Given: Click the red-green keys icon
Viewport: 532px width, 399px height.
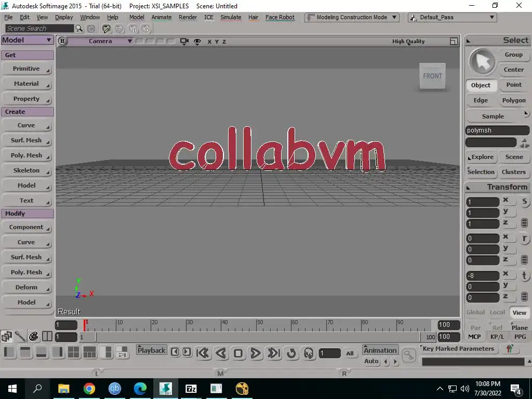Looking at the screenshot, I should click(509, 349).
